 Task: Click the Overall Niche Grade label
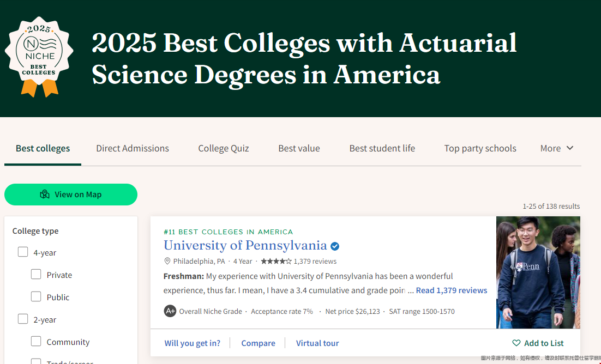[x=211, y=311]
